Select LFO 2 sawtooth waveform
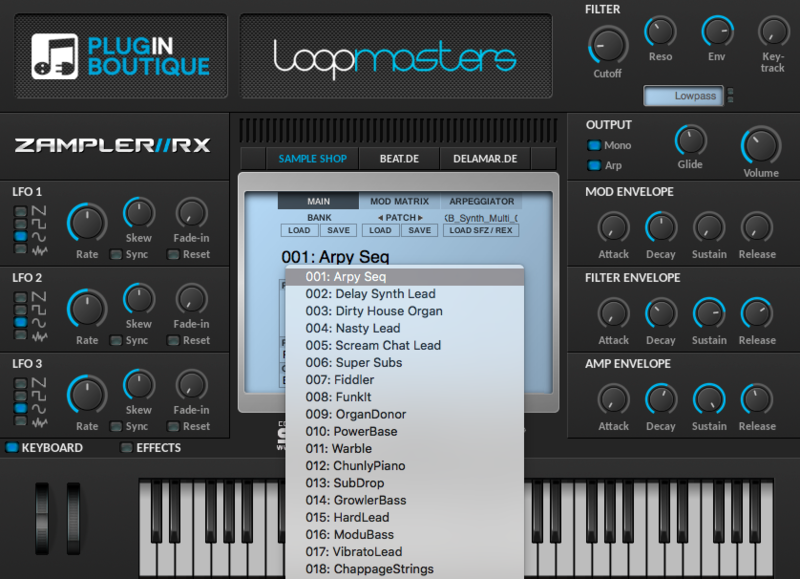Screen dimensions: 800x579 20,297
